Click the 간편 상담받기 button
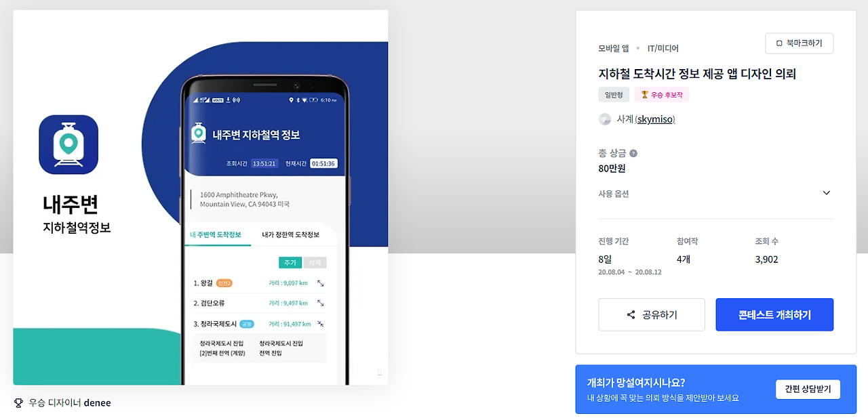Image resolution: width=868 pixels, height=418 pixels. [x=808, y=389]
